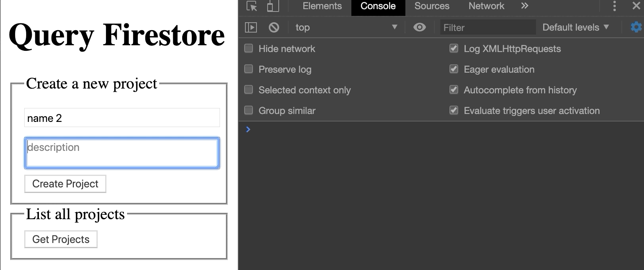Click the Query Firestore heading
The image size is (644, 270).
pos(117,36)
